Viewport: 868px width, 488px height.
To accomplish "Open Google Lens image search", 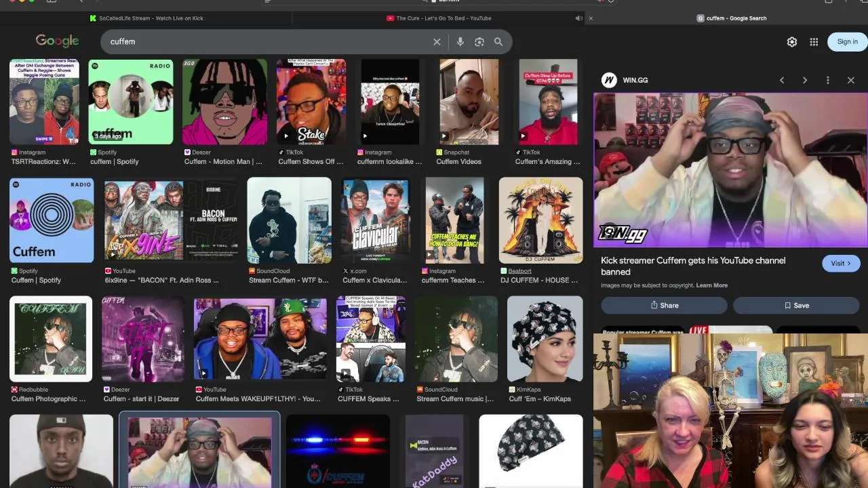I will coord(479,42).
